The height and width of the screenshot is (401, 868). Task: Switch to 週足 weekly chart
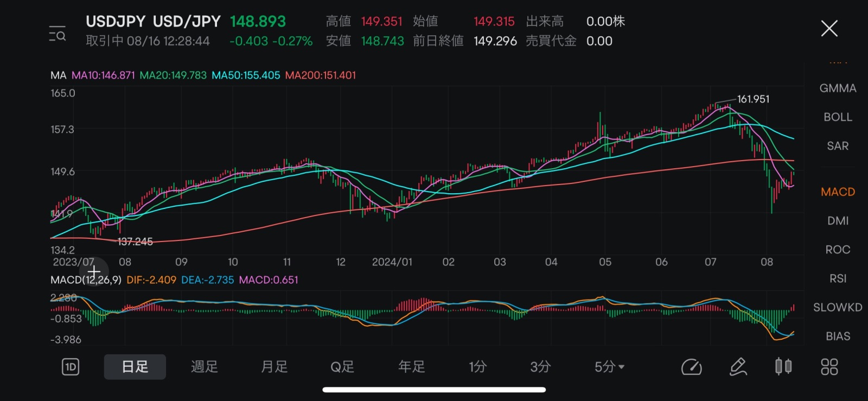point(204,367)
